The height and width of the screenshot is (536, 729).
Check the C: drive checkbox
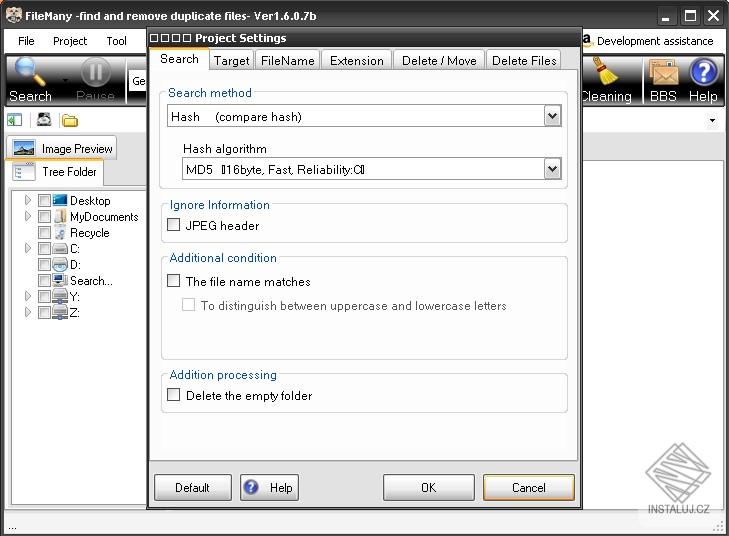44,249
